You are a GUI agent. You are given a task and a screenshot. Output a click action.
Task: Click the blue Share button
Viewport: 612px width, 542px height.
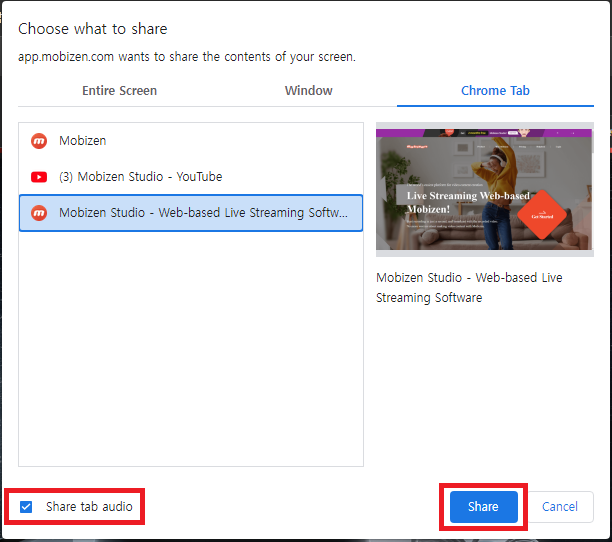pos(484,506)
